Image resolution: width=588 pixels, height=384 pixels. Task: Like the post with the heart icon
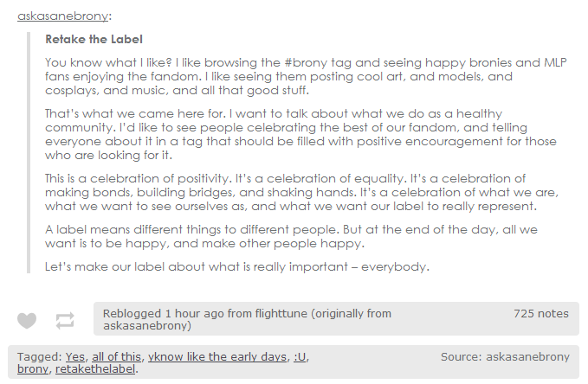pyautogui.click(x=27, y=320)
